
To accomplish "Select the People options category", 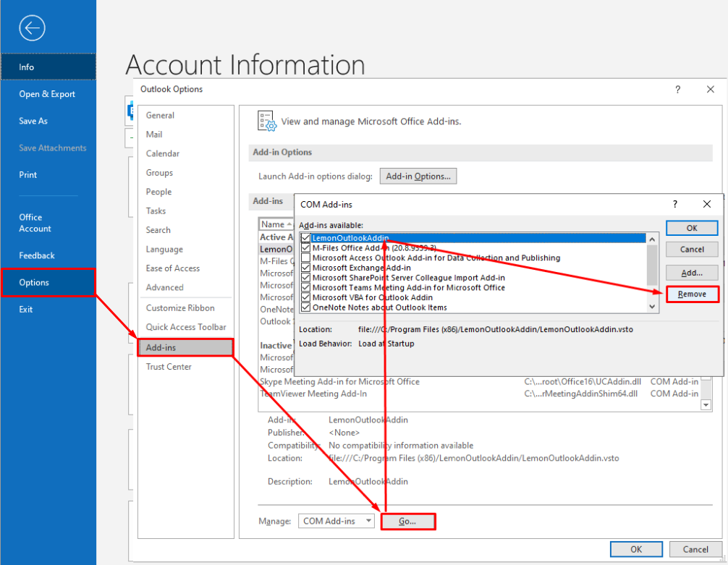I will [x=186, y=192].
